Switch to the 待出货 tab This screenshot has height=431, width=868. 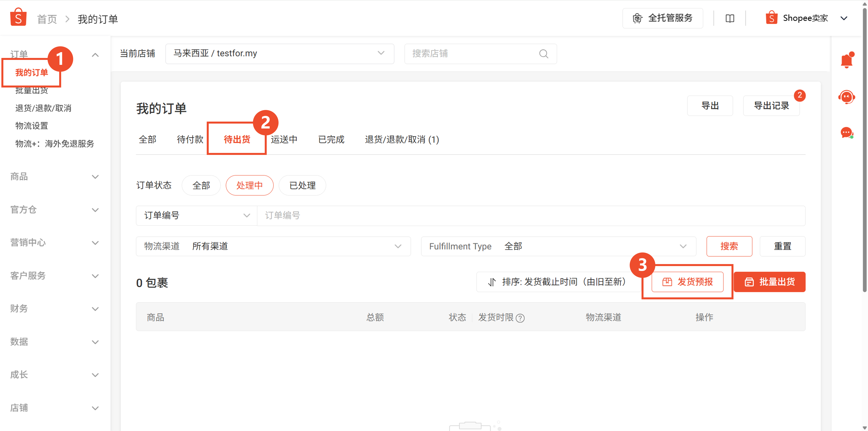[237, 139]
